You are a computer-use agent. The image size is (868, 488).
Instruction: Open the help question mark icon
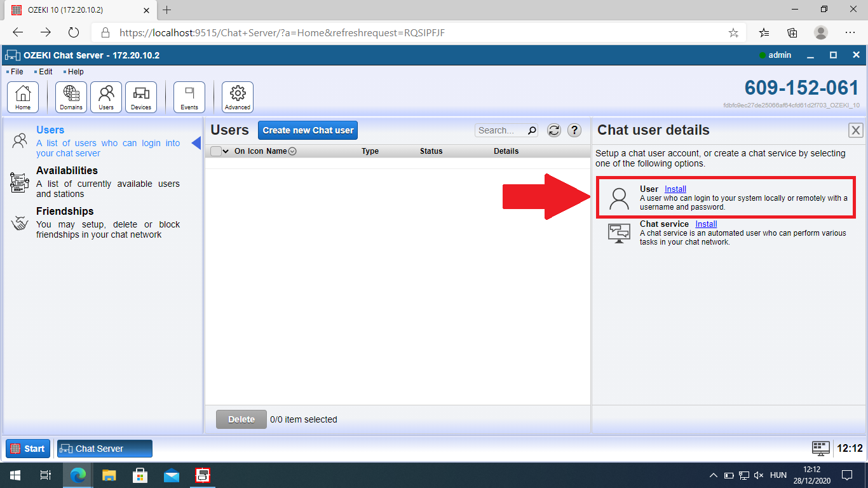pos(574,130)
